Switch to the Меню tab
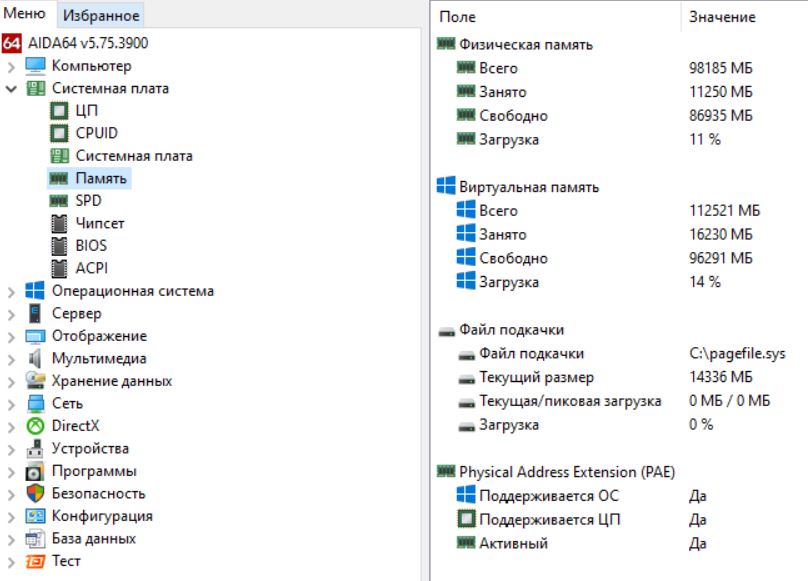808x581 pixels. pyautogui.click(x=25, y=14)
